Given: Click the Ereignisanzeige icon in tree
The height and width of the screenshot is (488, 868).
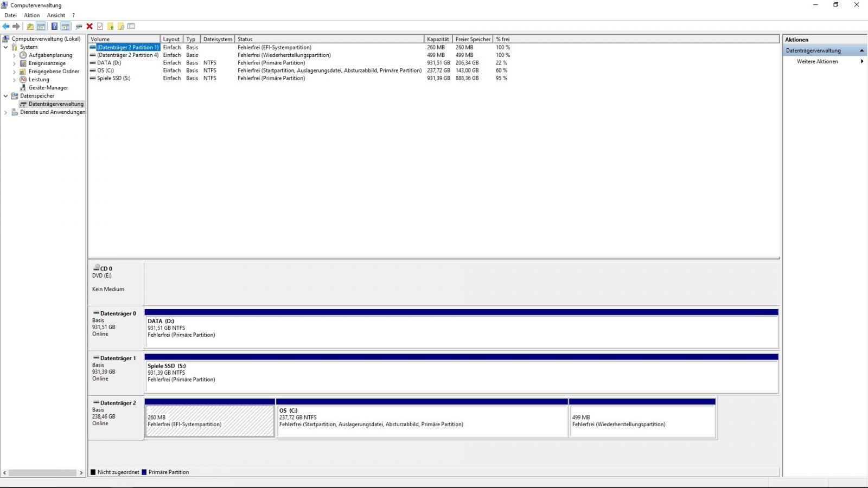Looking at the screenshot, I should pyautogui.click(x=23, y=63).
